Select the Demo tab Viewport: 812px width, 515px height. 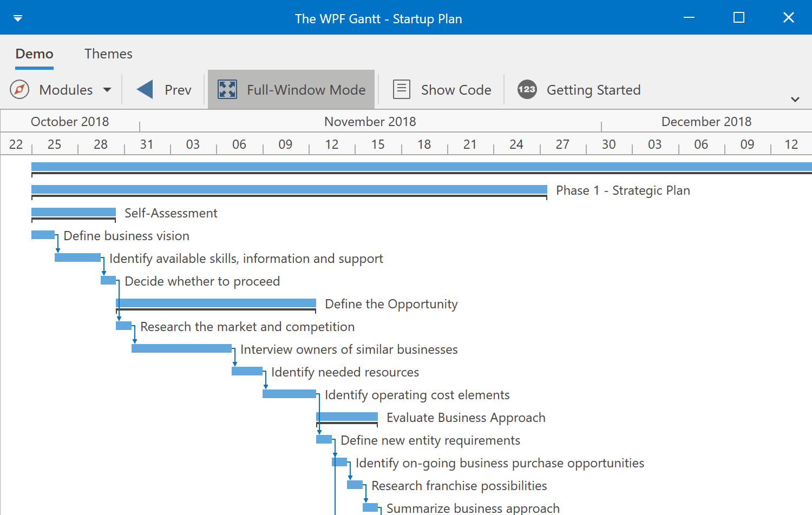[x=34, y=54]
